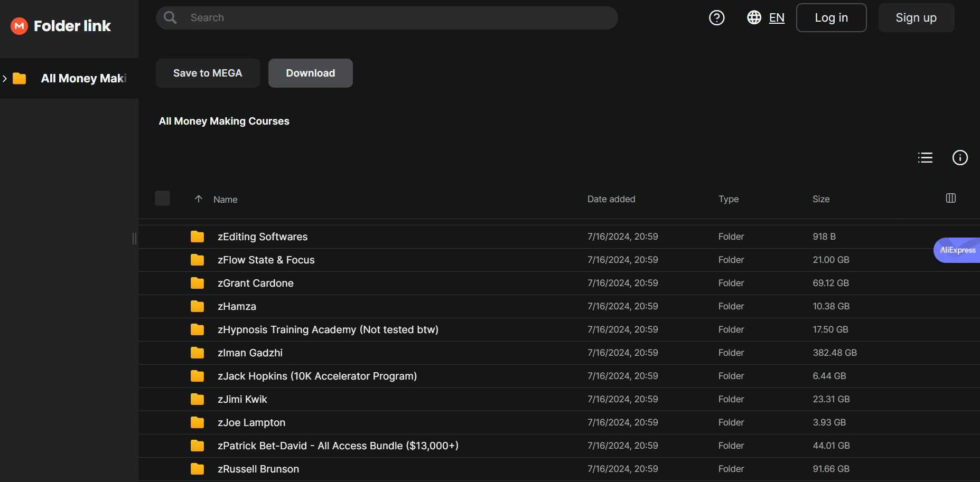Click the globe language icon
This screenshot has height=482, width=980.
click(x=754, y=17)
